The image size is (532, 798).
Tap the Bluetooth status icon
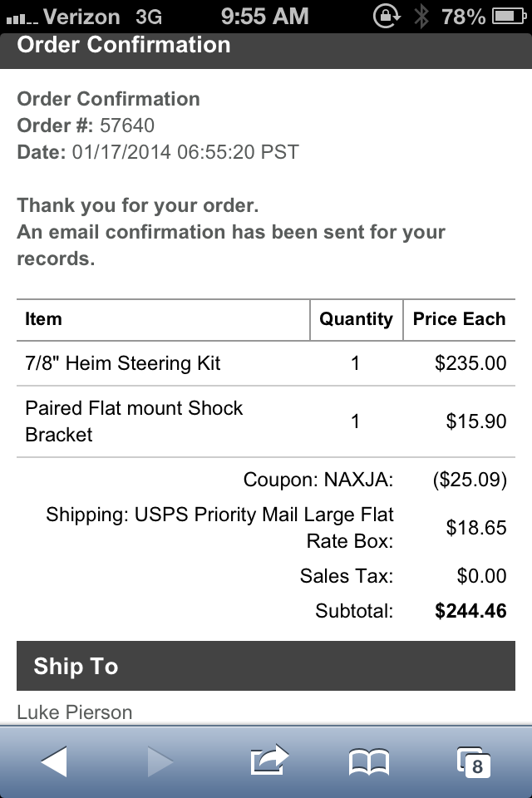tap(421, 17)
